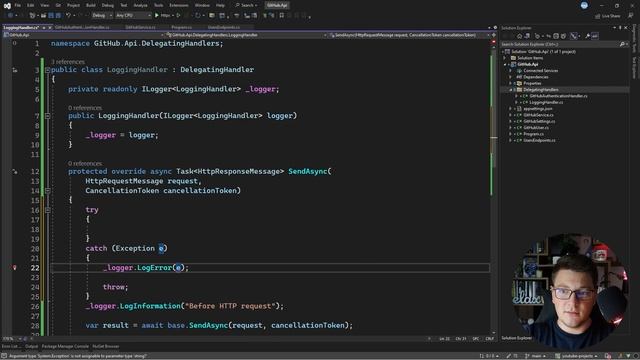The width and height of the screenshot is (640, 360).
Task: Click Switch Views icon in Solution Explorer
Action: [527, 36]
